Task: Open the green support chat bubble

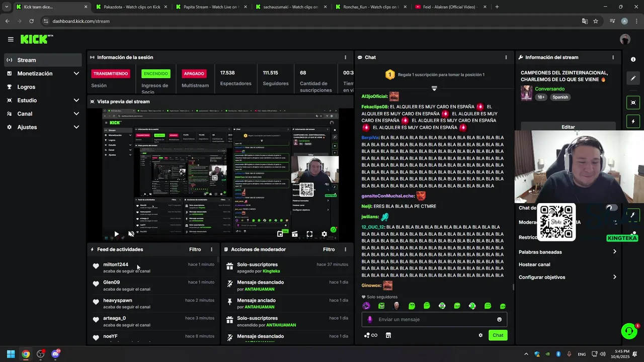Action: (629, 331)
